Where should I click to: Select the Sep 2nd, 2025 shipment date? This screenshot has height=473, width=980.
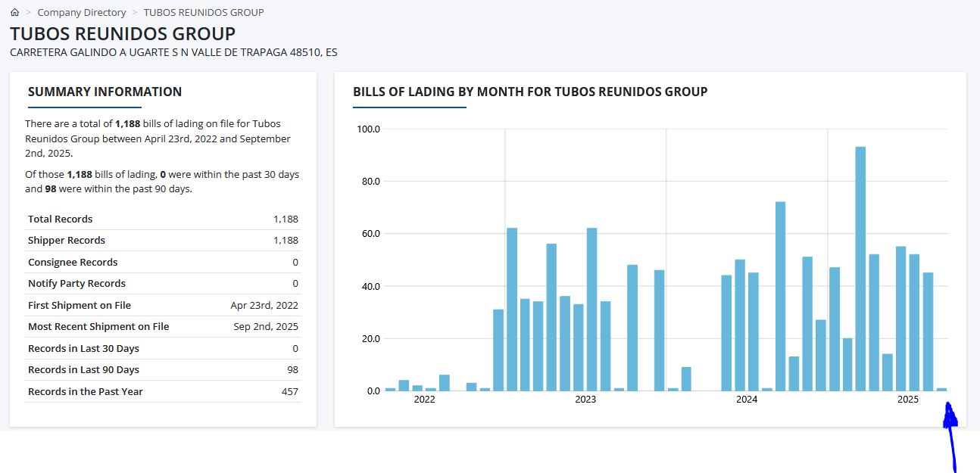pyautogui.click(x=266, y=327)
